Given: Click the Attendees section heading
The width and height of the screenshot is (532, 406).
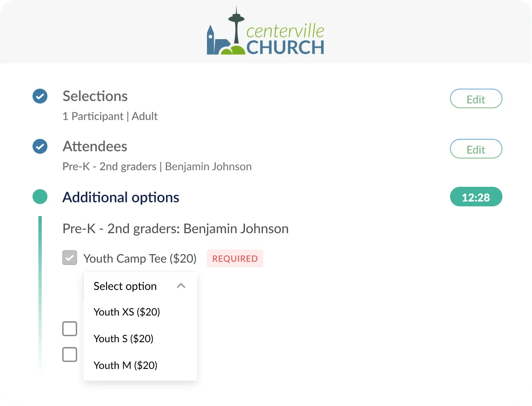Looking at the screenshot, I should click(x=95, y=146).
